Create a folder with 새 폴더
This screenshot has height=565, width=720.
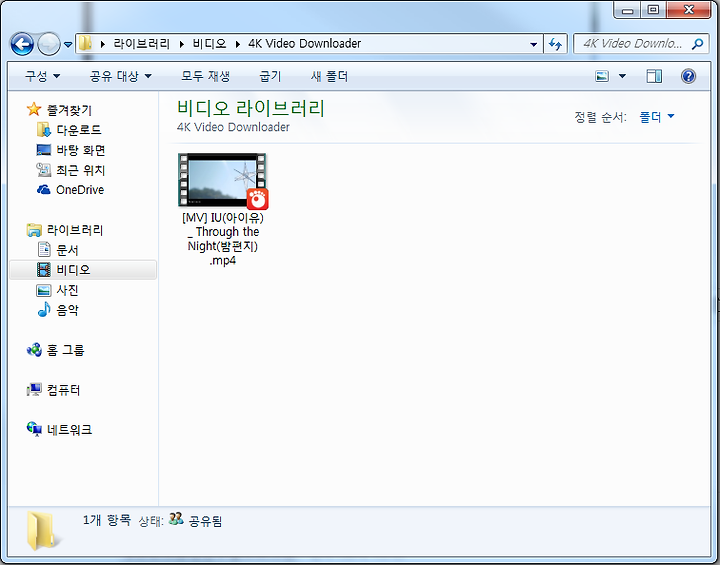[x=329, y=76]
